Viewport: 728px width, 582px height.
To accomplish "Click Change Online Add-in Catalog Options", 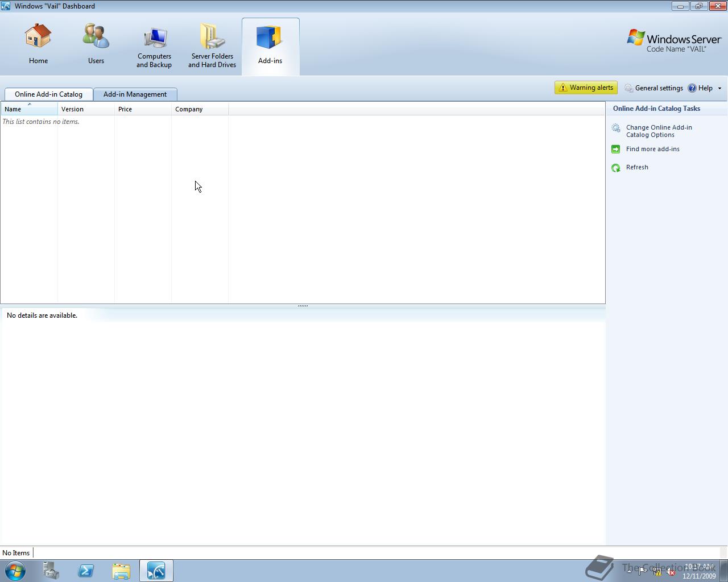I will coord(659,131).
